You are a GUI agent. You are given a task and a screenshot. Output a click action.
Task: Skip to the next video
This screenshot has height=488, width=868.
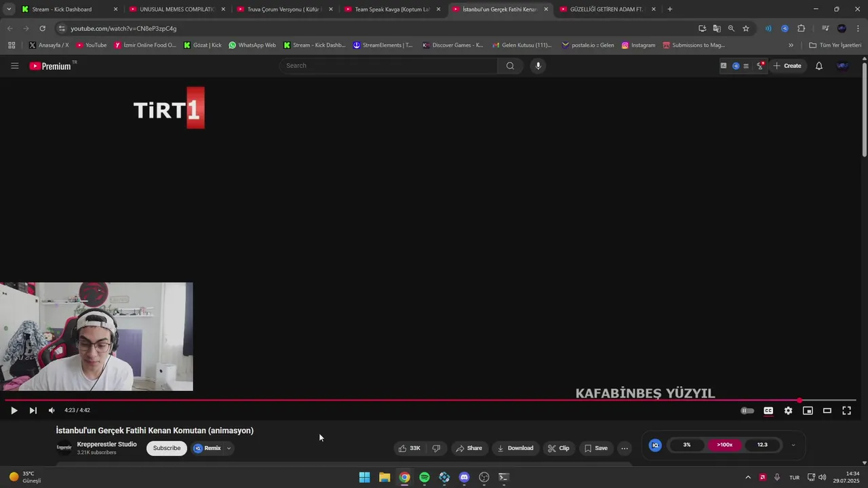point(33,410)
